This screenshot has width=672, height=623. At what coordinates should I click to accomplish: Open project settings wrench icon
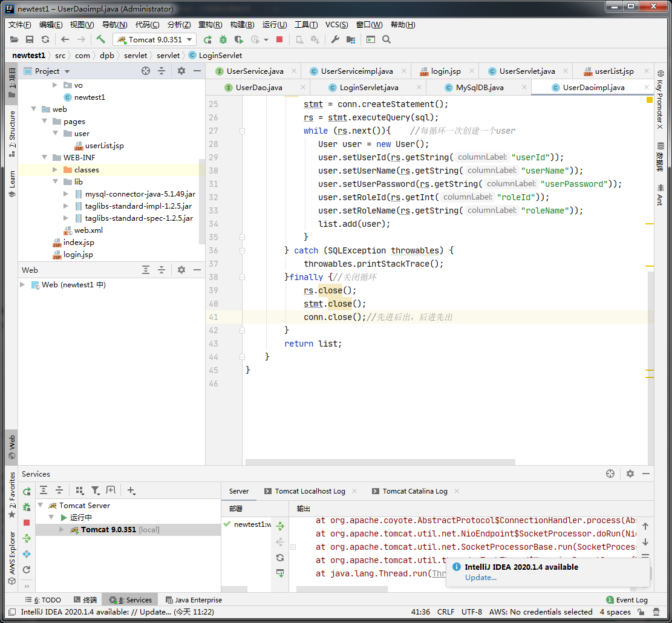(x=335, y=39)
